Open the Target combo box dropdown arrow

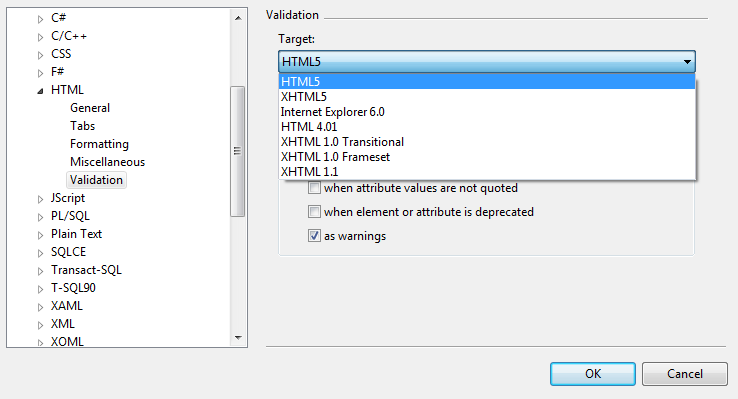(687, 62)
